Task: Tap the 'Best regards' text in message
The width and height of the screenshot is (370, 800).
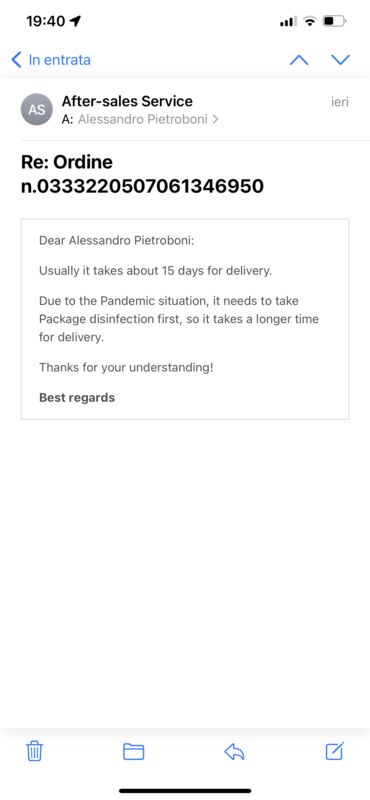Action: pos(77,397)
